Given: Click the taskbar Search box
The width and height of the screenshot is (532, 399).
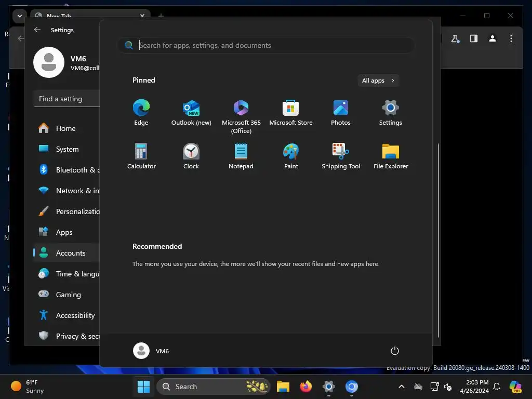Looking at the screenshot, I should [x=213, y=387].
